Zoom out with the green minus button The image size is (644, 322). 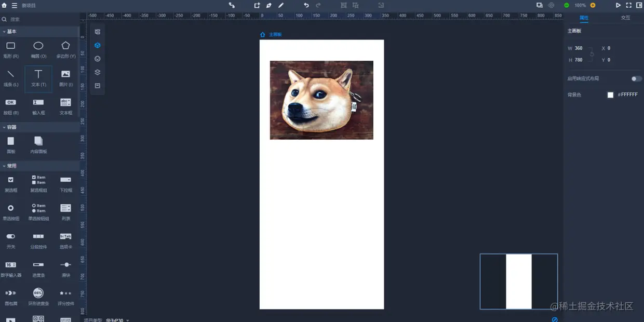pos(566,5)
